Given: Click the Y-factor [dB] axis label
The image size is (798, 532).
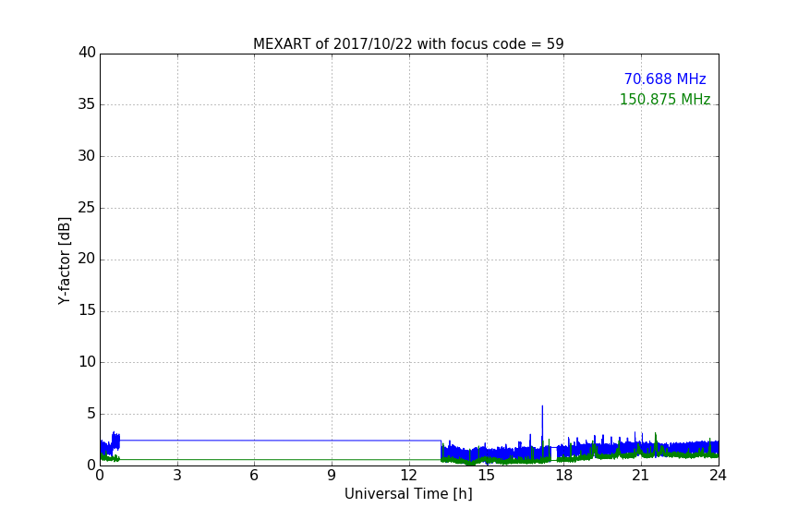Looking at the screenshot, I should tap(64, 260).
